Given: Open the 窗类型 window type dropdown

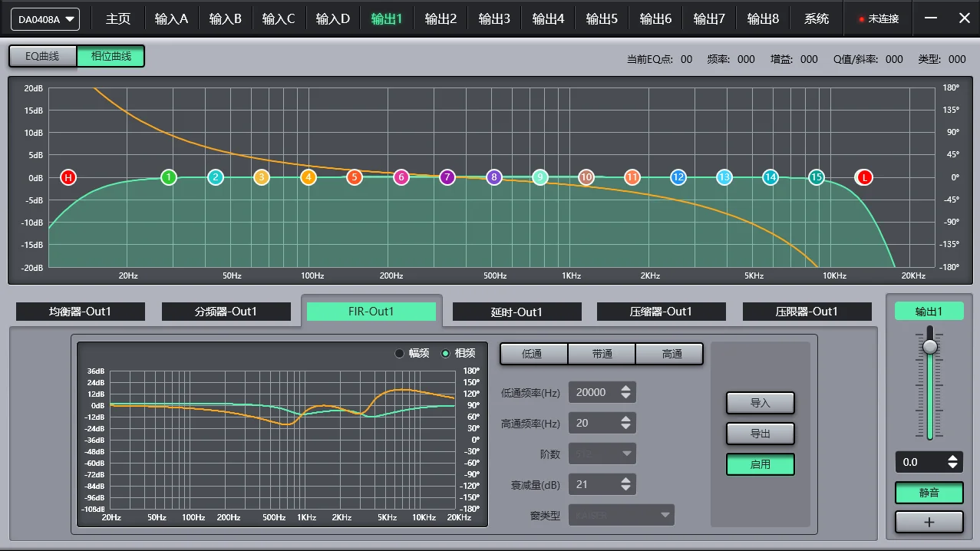Looking at the screenshot, I should pos(621,514).
